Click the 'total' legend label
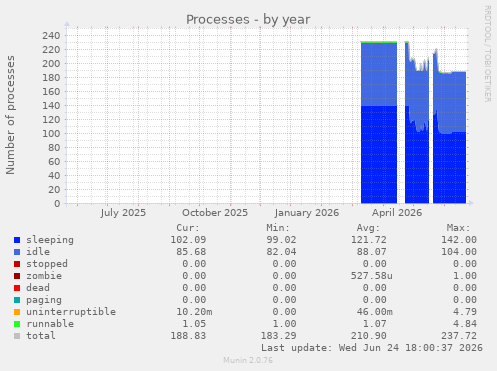497x371 pixels. tap(41, 336)
